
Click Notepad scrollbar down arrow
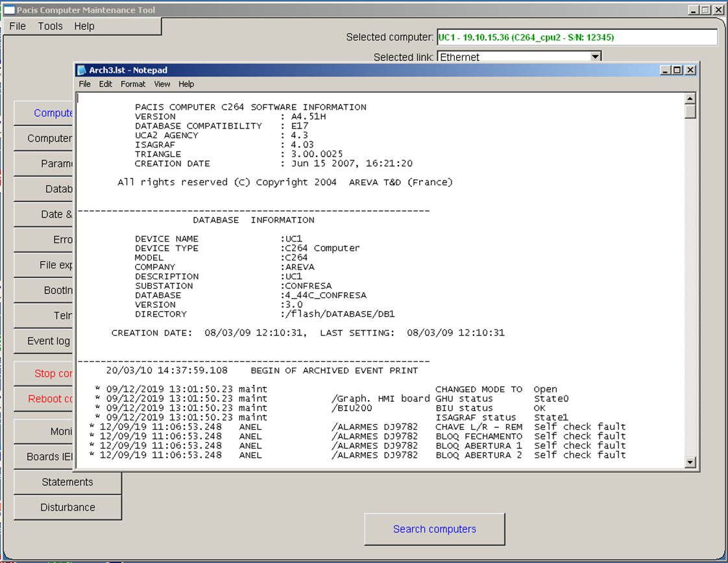pos(690,462)
